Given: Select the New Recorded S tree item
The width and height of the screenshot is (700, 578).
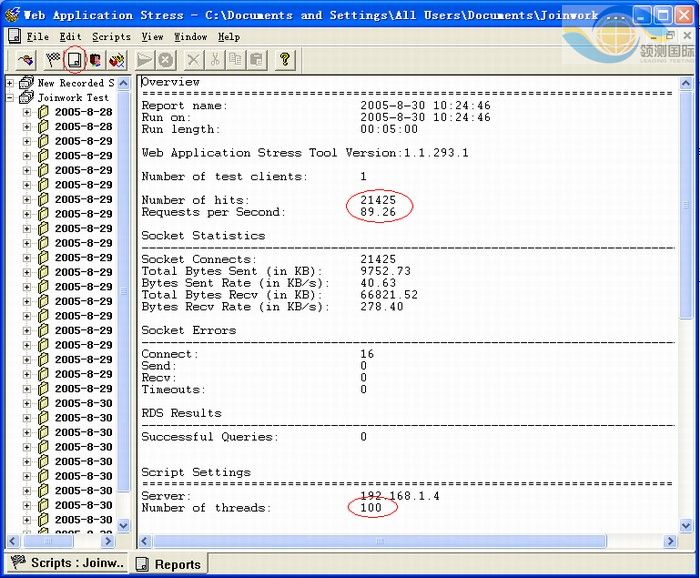Looking at the screenshot, I should (x=76, y=83).
